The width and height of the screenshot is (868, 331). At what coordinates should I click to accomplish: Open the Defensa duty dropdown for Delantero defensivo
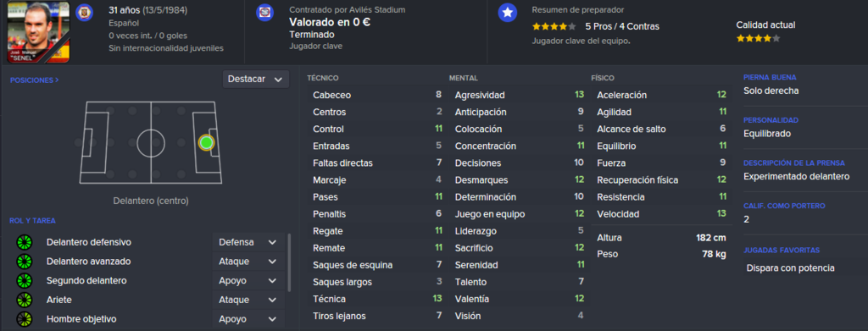(248, 242)
